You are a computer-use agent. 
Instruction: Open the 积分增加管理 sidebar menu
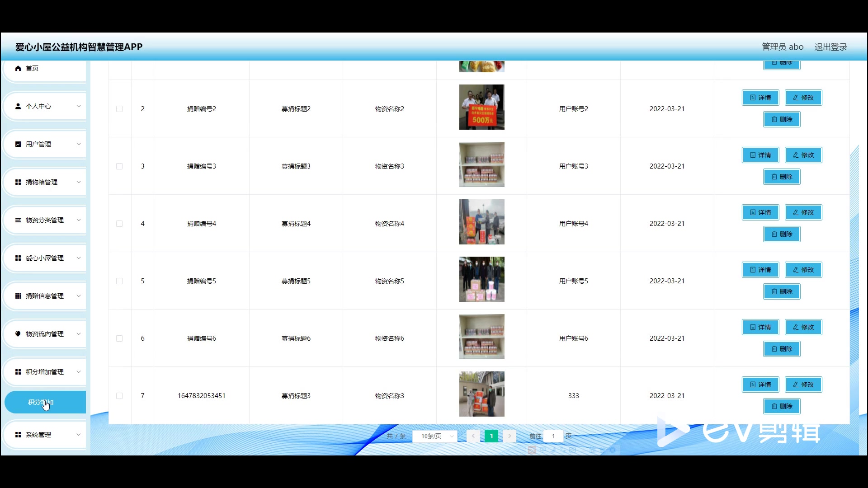pyautogui.click(x=45, y=372)
